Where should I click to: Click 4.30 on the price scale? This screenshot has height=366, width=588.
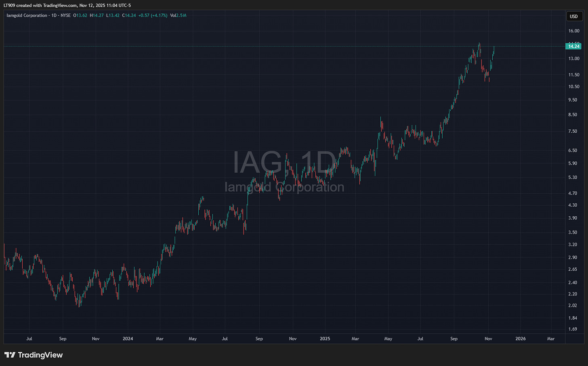(573, 205)
